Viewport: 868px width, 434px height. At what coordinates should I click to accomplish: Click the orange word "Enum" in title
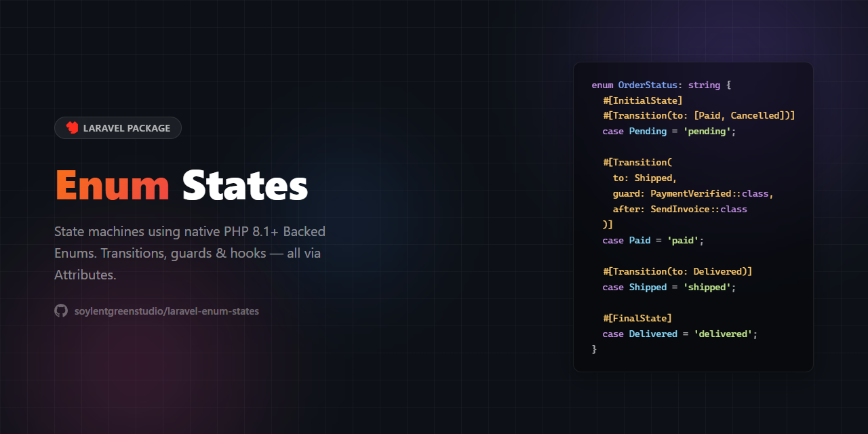click(112, 184)
